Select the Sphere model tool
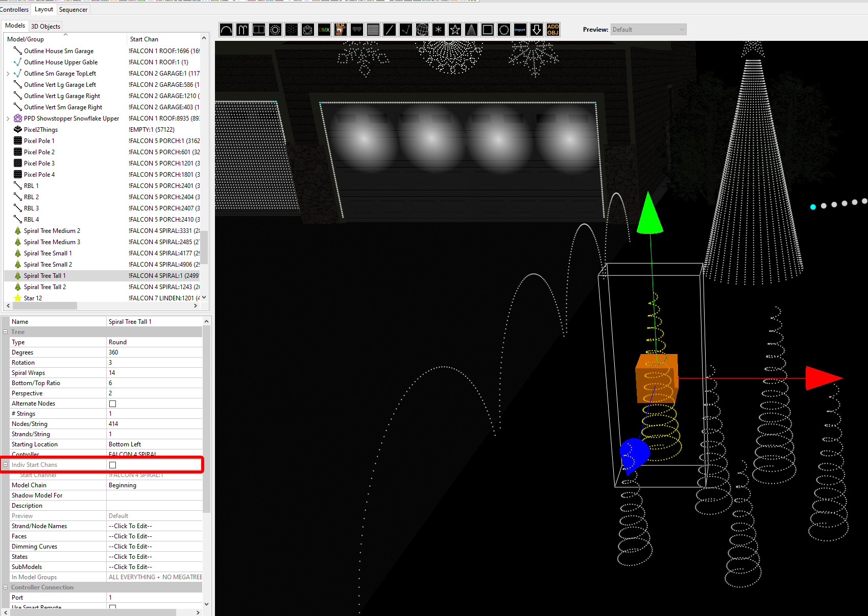This screenshot has width=868, height=616. 422,30
